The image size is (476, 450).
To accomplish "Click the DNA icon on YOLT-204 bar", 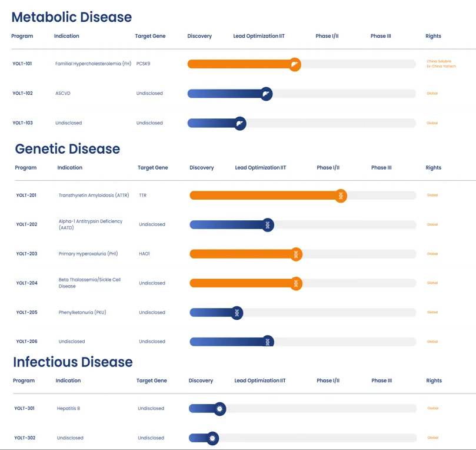I will (x=296, y=283).
